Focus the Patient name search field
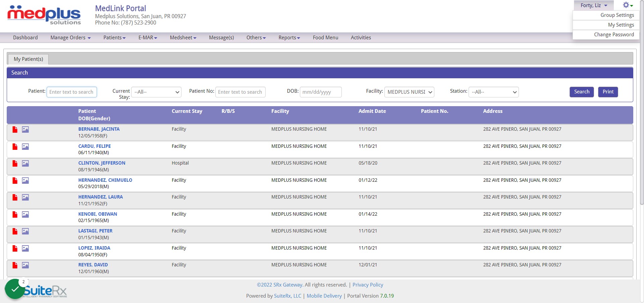Screen dimensions: 644x303 pyautogui.click(x=72, y=92)
